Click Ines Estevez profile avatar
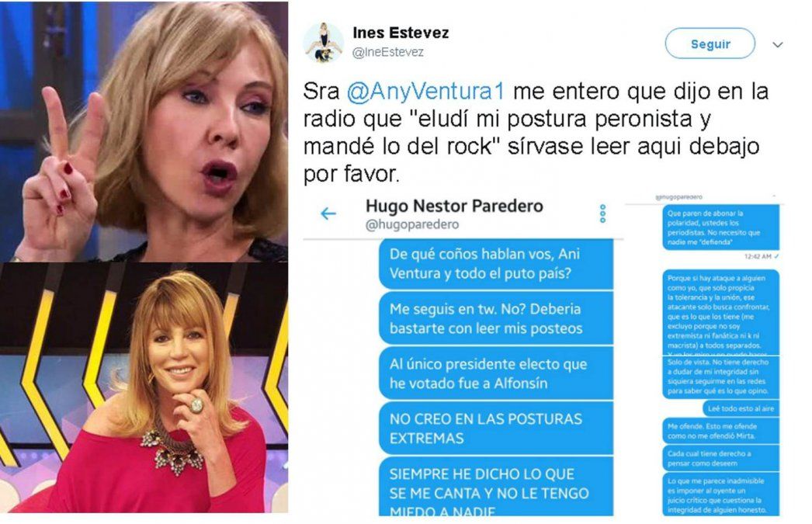 click(x=323, y=43)
